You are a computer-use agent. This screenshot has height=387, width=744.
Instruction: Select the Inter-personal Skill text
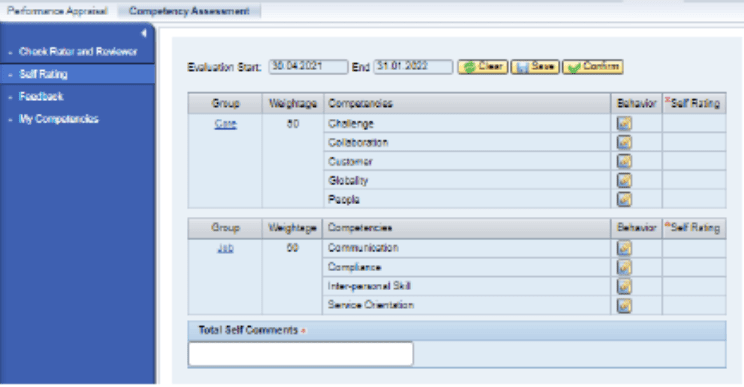pyautogui.click(x=369, y=286)
